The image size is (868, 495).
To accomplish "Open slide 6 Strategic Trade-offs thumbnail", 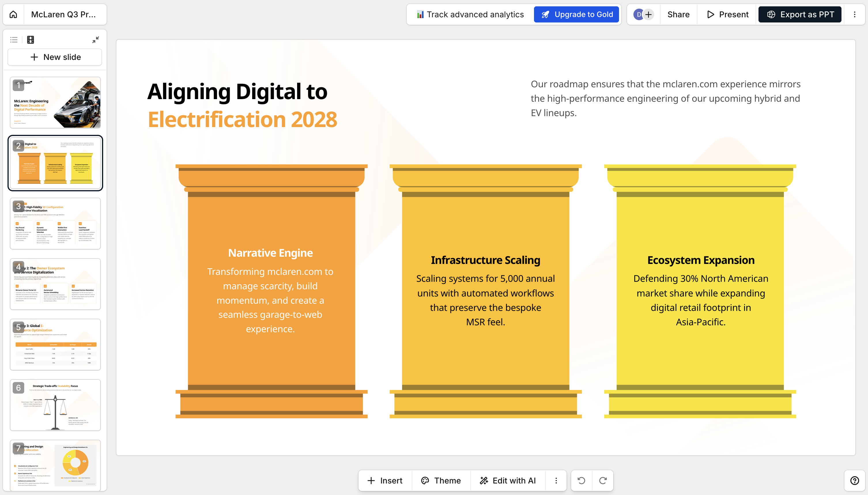I will coord(55,405).
